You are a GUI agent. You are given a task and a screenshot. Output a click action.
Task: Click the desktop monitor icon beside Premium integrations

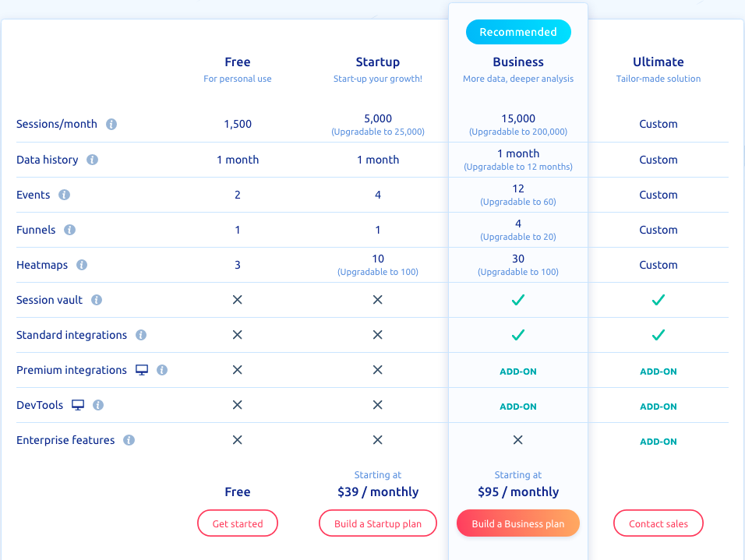pos(142,370)
